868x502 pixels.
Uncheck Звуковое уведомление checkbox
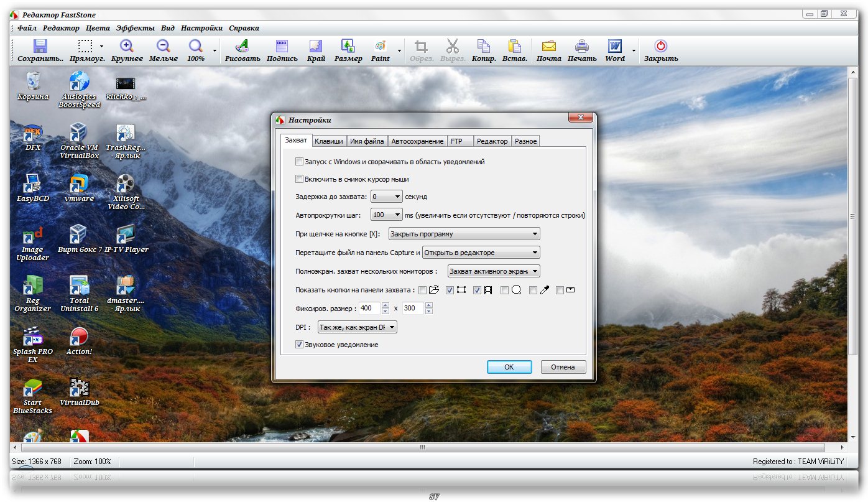click(300, 345)
